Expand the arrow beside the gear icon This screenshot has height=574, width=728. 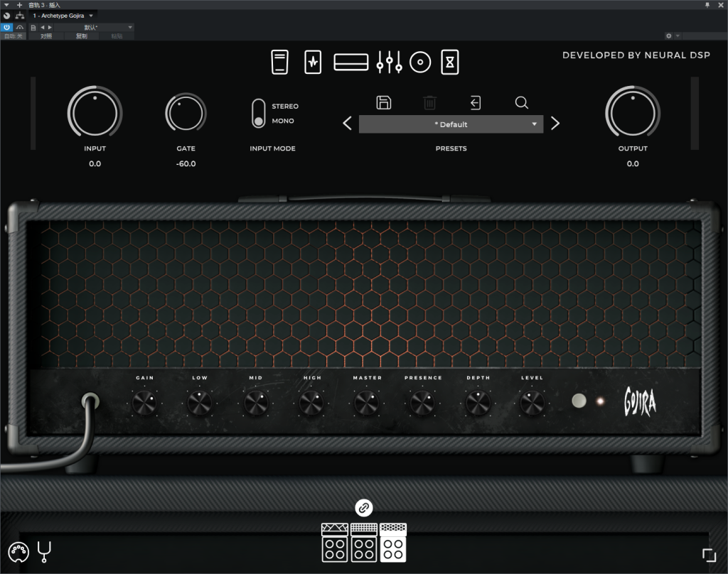coord(678,36)
